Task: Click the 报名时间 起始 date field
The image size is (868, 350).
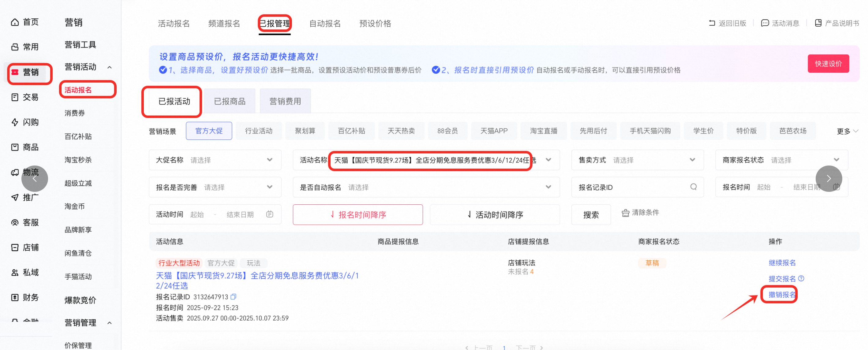Action: pos(764,187)
